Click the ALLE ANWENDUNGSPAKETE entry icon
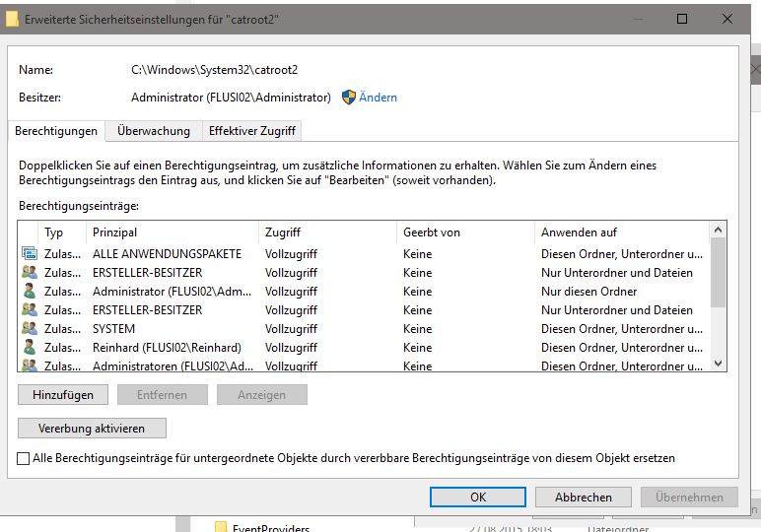 [x=30, y=253]
